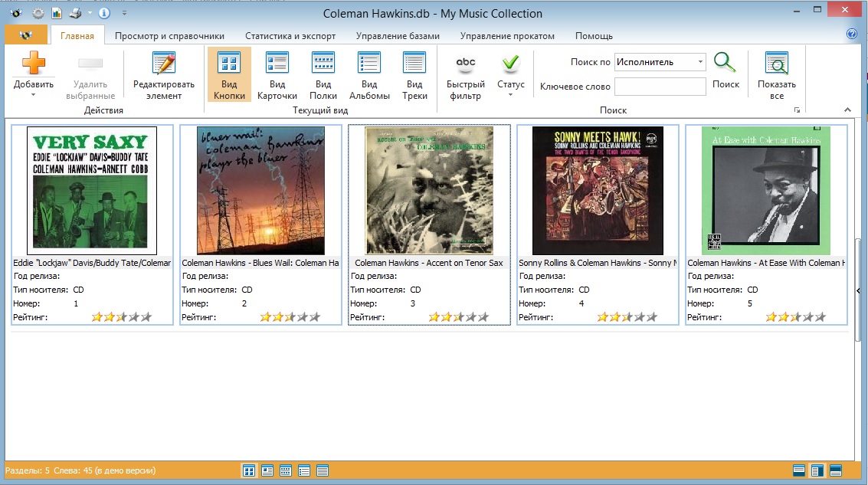Select the Accent on Tenor Sax cover
The height and width of the screenshot is (485, 868).
pyautogui.click(x=429, y=191)
